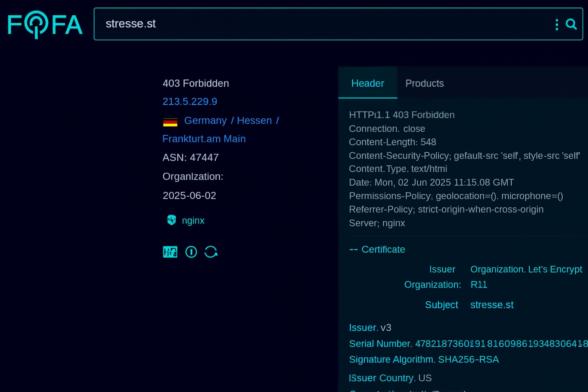The height and width of the screenshot is (392, 588).
Task: Expand details for IP 213.5.229.9
Action: (190, 101)
